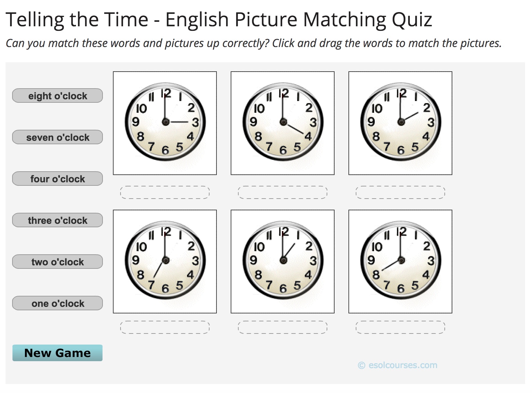Click the clock showing eight o'clock
This screenshot has height=393, width=532.
[x=400, y=261]
